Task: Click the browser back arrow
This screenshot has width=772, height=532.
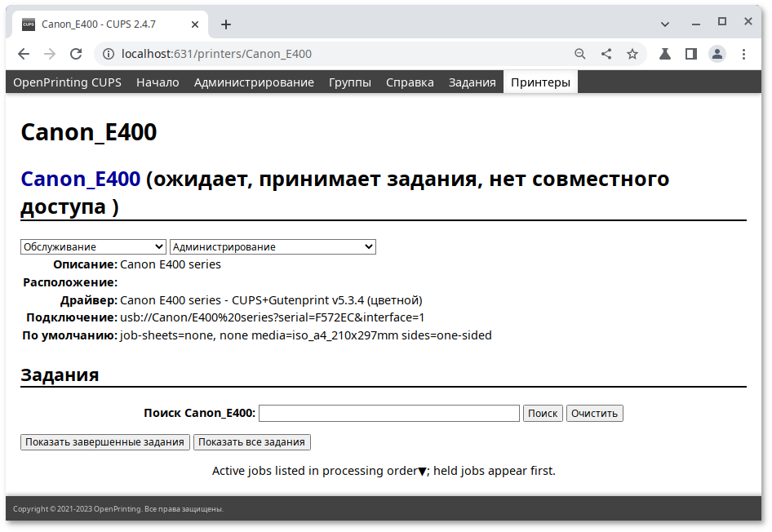Action: pos(24,53)
